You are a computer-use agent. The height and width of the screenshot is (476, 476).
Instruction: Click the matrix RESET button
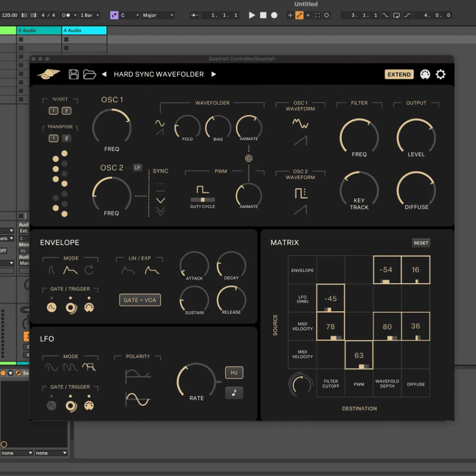point(421,243)
